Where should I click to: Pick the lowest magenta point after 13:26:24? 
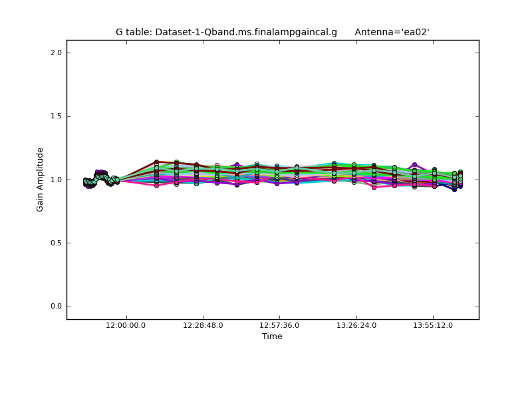[374, 188]
